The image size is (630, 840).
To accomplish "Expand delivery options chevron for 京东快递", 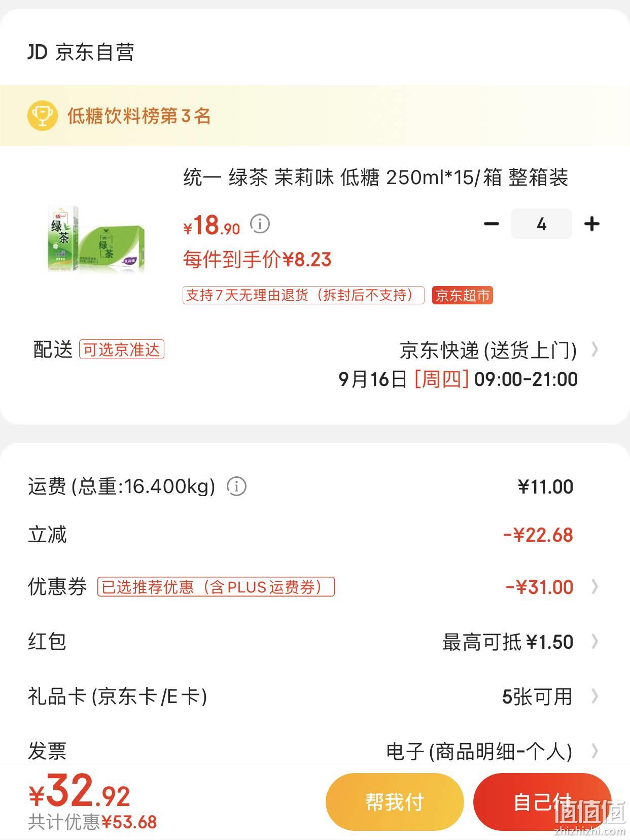I will [595, 349].
